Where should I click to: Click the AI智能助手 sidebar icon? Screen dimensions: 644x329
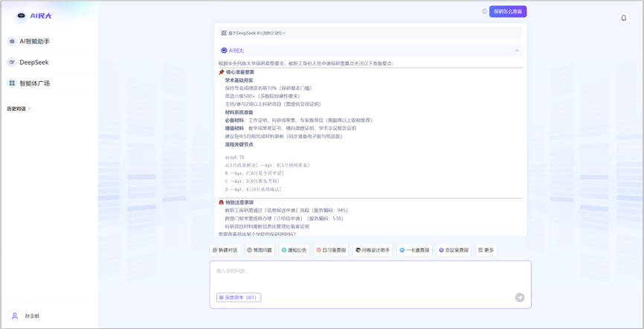pos(12,41)
